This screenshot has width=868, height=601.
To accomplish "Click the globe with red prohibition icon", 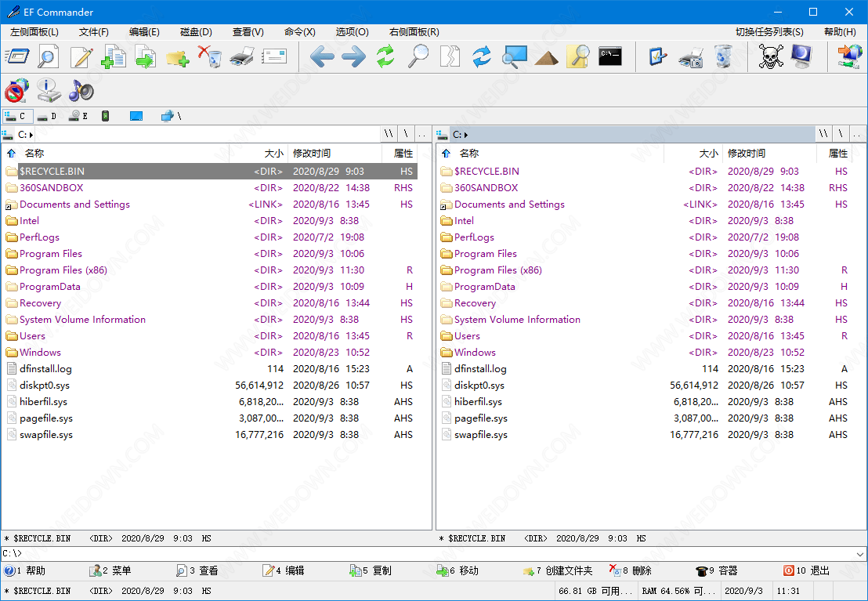I will click(16, 90).
